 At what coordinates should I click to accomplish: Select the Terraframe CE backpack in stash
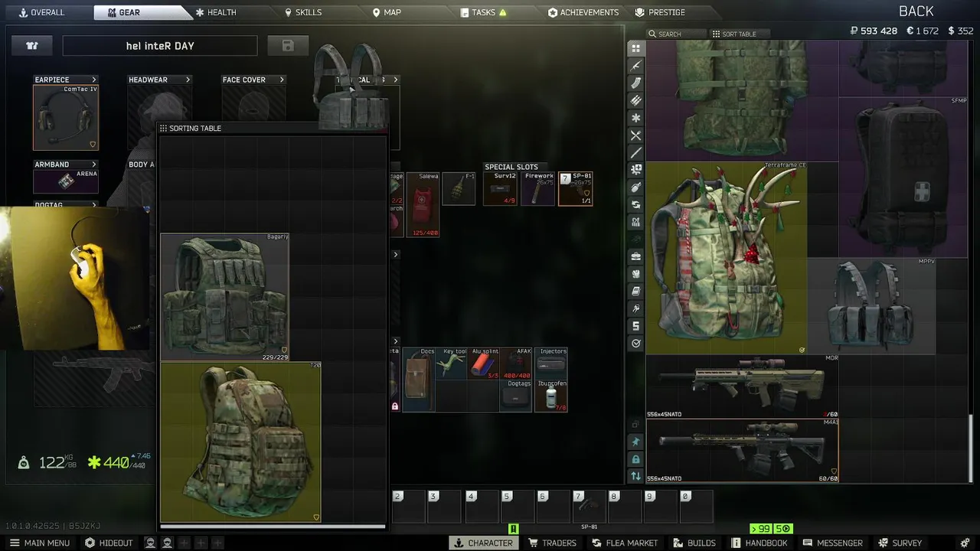pyautogui.click(x=727, y=258)
